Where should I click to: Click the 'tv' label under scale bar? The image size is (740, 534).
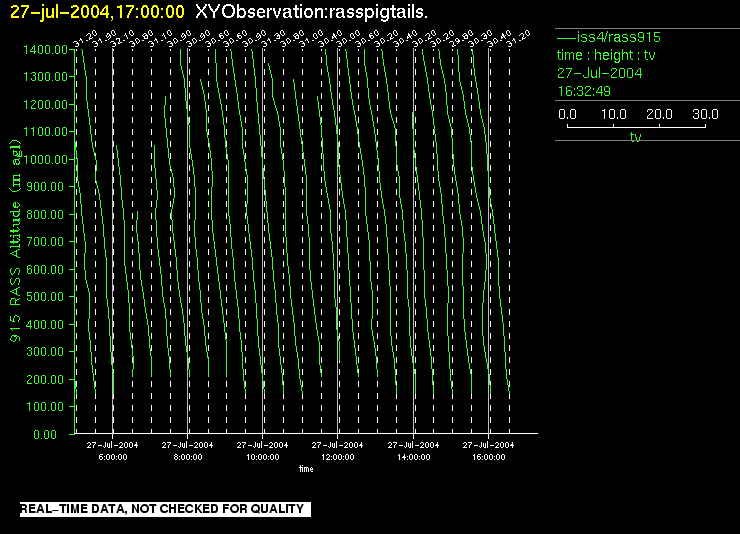point(635,138)
